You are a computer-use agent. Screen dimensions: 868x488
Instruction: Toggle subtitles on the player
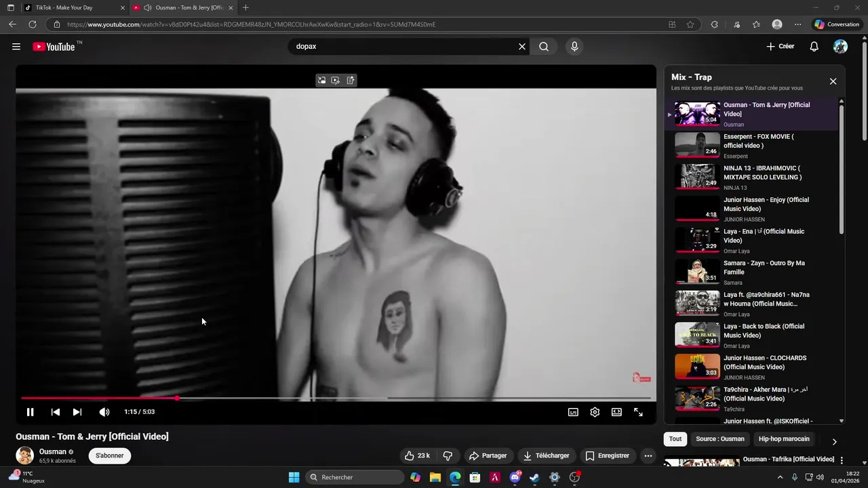coord(573,412)
